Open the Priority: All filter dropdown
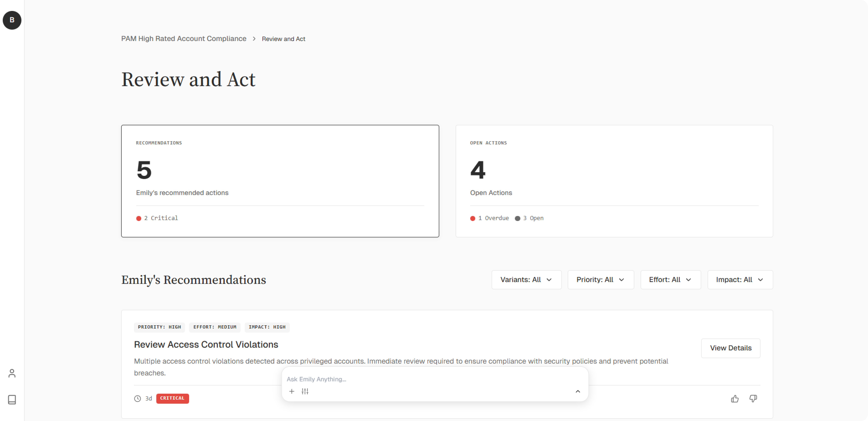868x421 pixels. pos(600,280)
